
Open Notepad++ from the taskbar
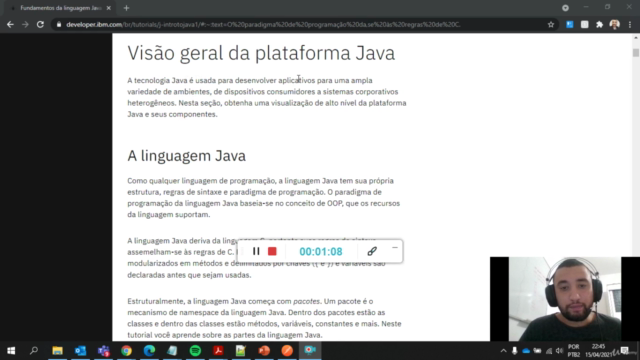click(241, 351)
